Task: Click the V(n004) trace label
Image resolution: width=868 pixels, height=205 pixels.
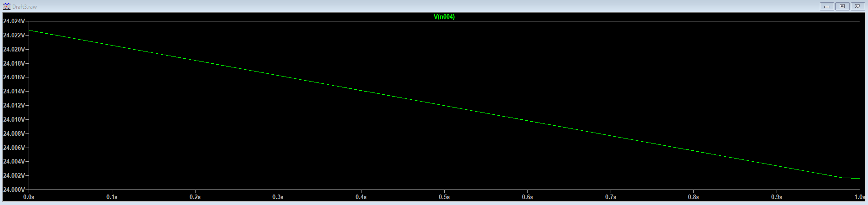Action: pos(444,17)
